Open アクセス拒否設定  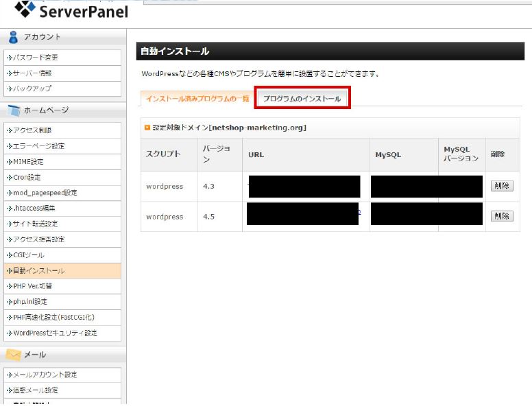click(62, 239)
